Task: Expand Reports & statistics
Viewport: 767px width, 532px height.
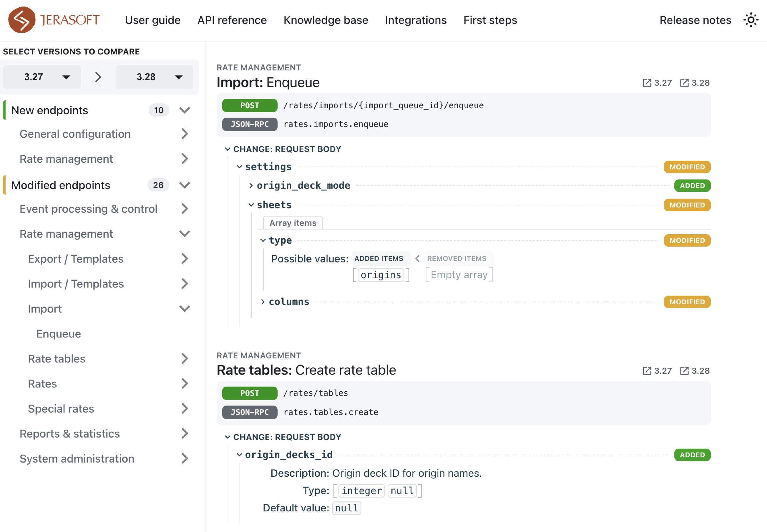Action: tap(185, 434)
